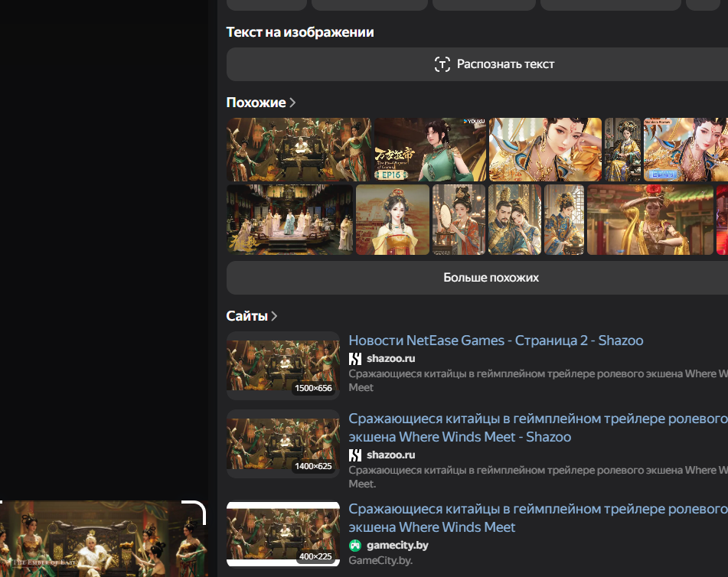Open similar image of woman in blue-gold robe
The height and width of the screenshot is (577, 728).
pos(564,220)
